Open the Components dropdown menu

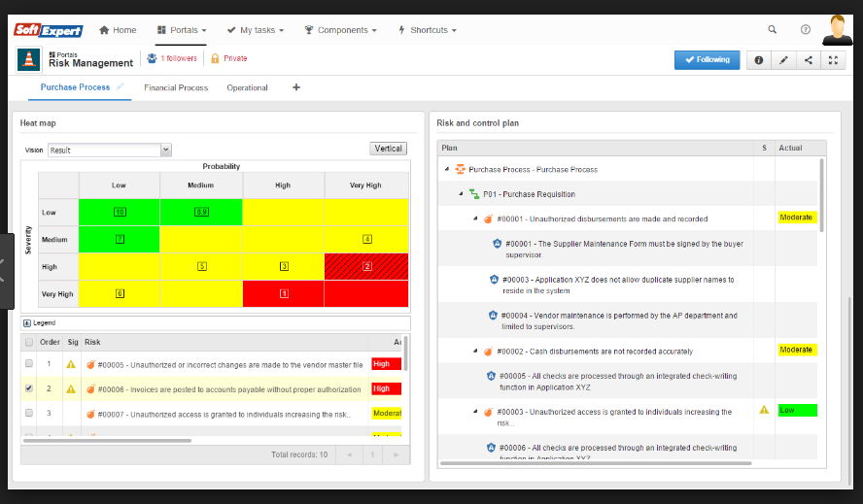[x=340, y=30]
